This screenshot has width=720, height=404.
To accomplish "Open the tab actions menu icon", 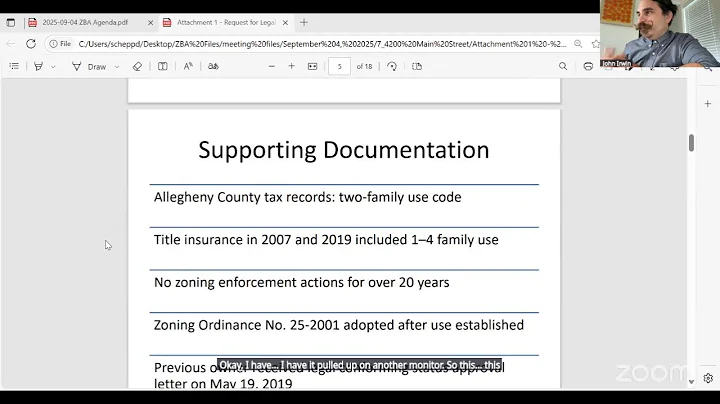I will pos(11,22).
